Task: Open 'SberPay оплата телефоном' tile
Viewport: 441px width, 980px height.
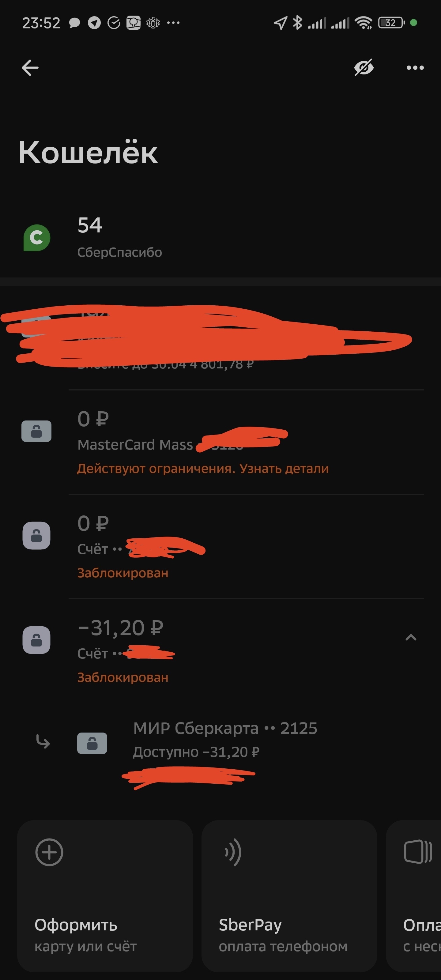Action: (289, 896)
